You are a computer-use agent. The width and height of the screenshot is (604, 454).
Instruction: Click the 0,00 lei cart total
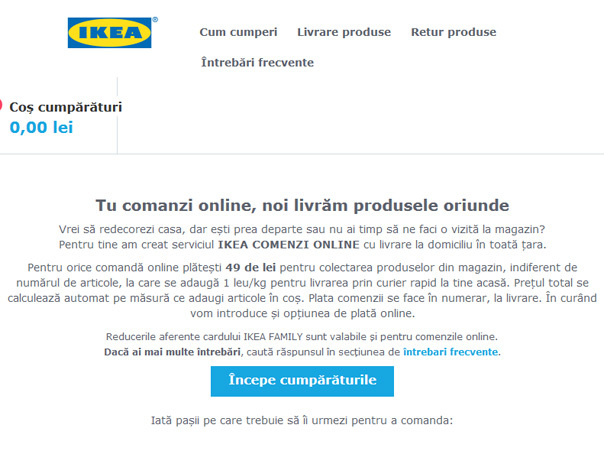tap(41, 127)
